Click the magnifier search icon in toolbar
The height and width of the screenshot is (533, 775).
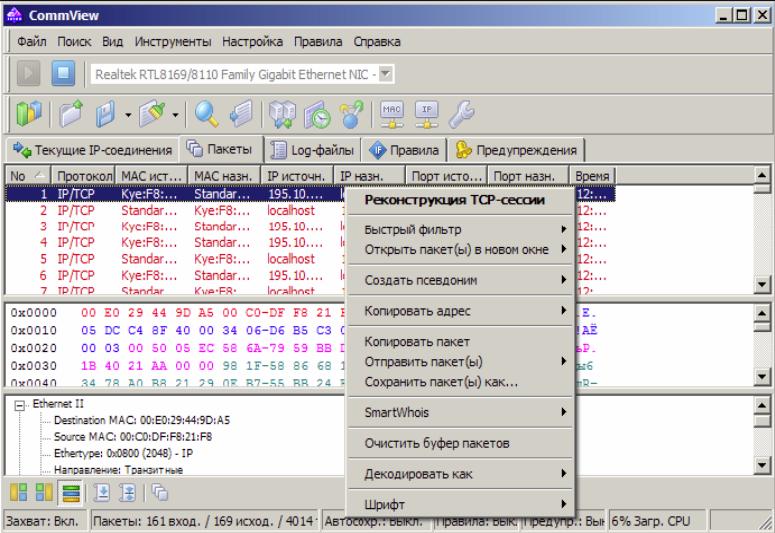point(206,114)
